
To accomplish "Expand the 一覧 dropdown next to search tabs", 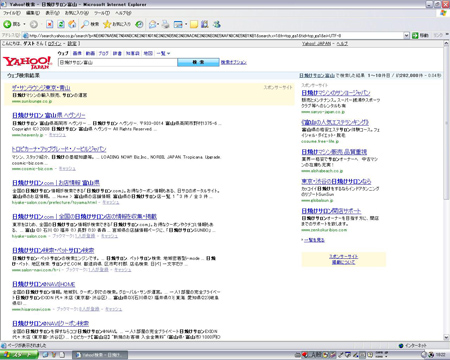I will 163,53.
